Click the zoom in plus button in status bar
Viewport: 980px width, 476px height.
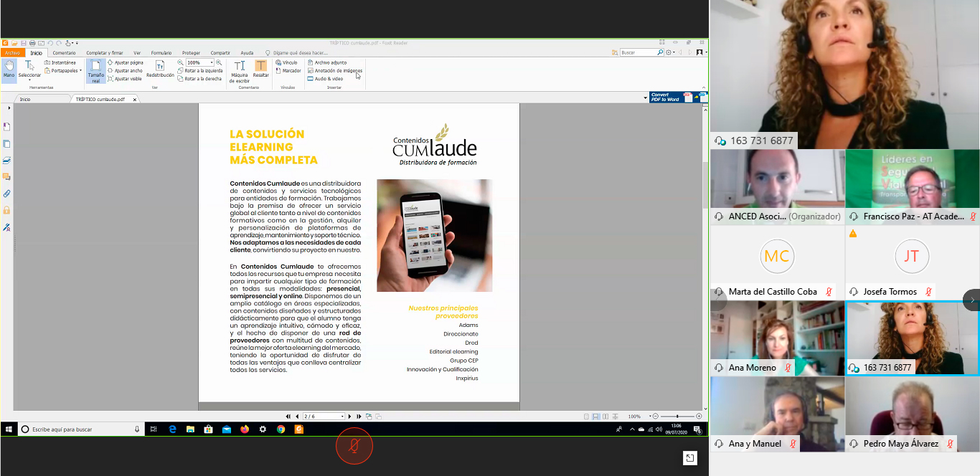[699, 416]
